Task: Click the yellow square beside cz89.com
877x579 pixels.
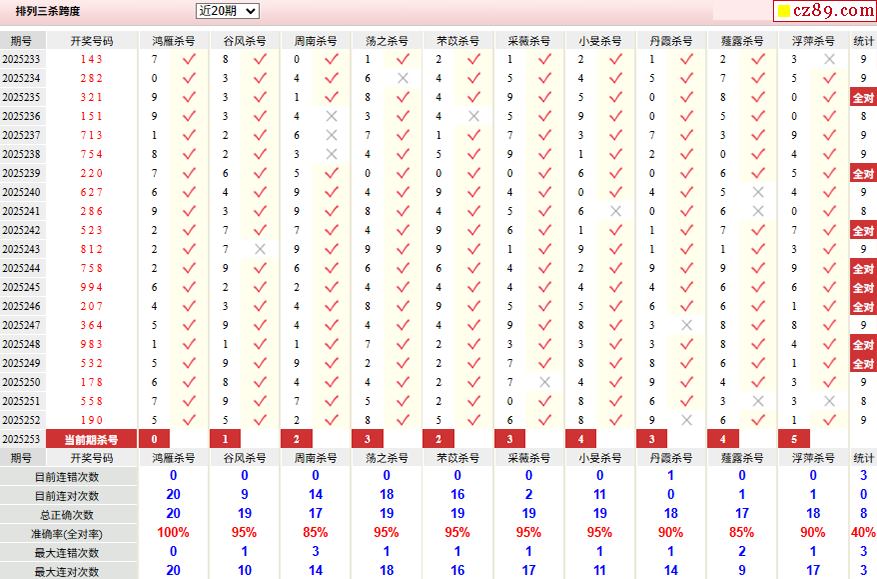Action: pos(784,11)
